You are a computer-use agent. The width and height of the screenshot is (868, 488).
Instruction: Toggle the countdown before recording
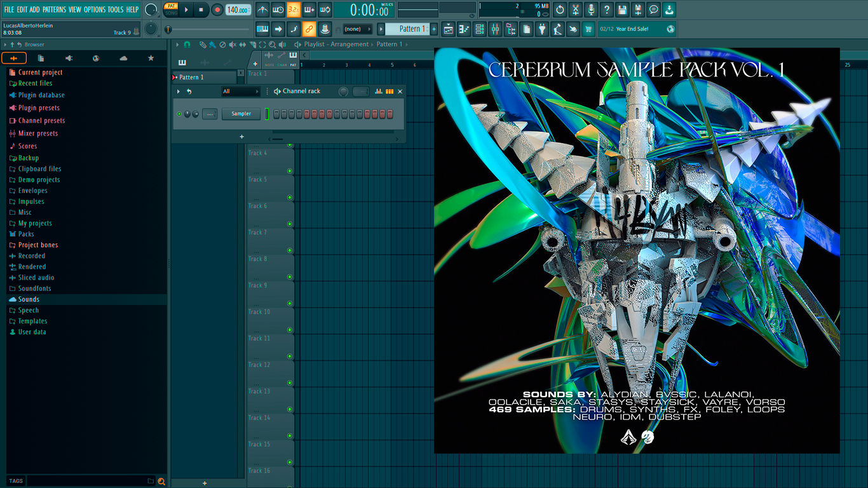tap(294, 10)
